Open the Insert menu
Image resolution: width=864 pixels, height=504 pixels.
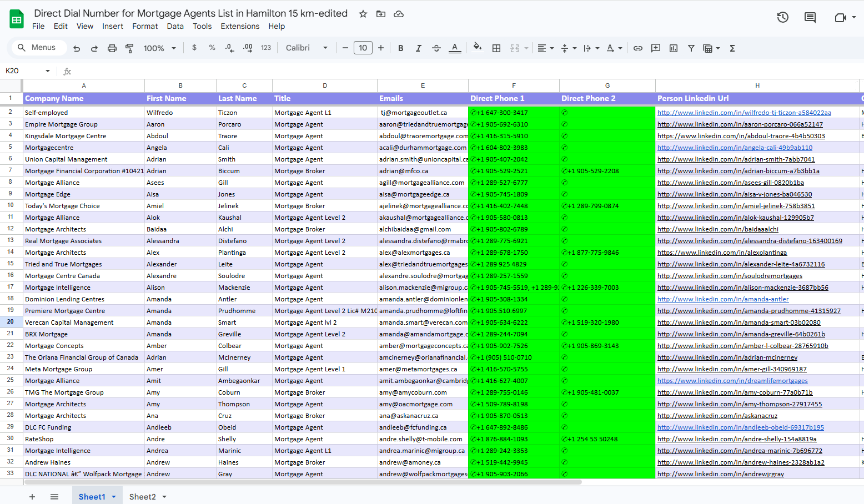coord(113,26)
